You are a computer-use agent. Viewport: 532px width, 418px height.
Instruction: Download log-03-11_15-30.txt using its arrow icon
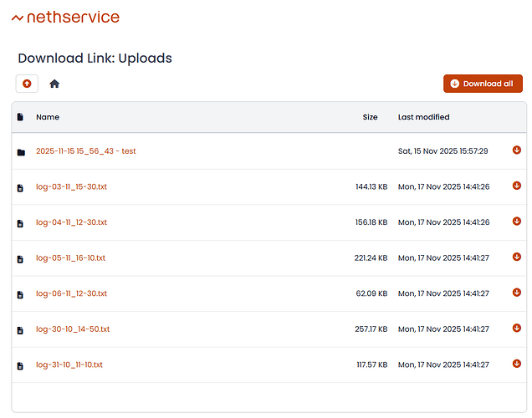(516, 186)
